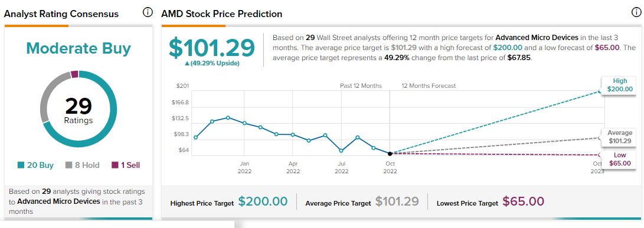Click the Moderate Buy consensus heading

coord(79,48)
